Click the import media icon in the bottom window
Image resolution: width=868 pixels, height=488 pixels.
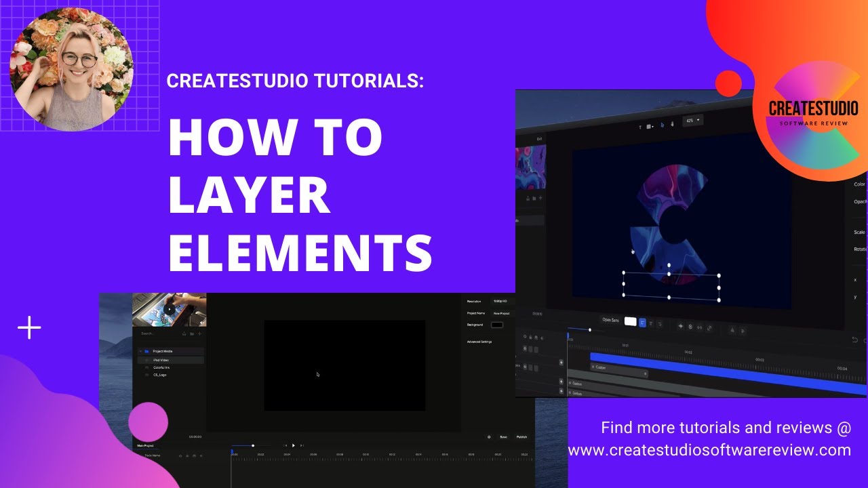[x=184, y=333]
